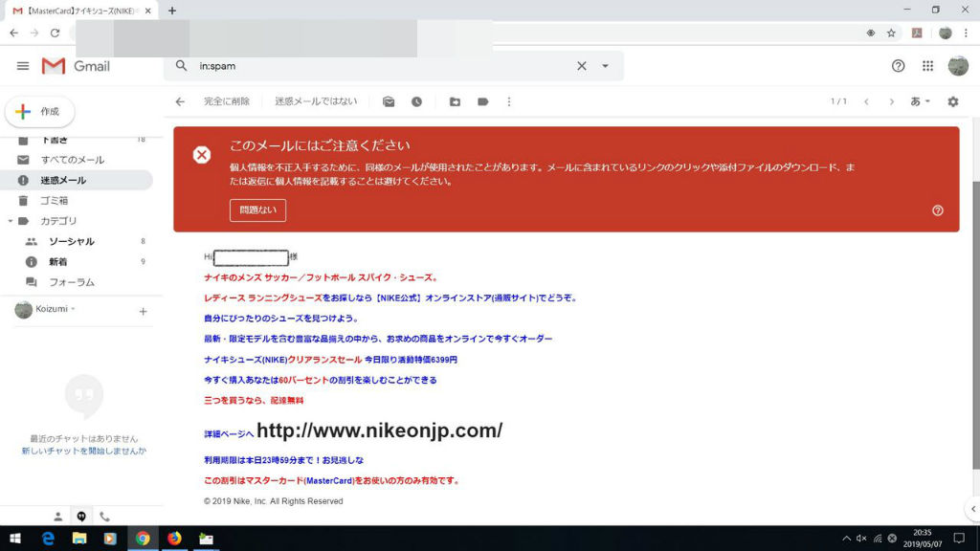This screenshot has width=980, height=551.
Task: Open the Google apps grid
Action: pyautogui.click(x=927, y=66)
